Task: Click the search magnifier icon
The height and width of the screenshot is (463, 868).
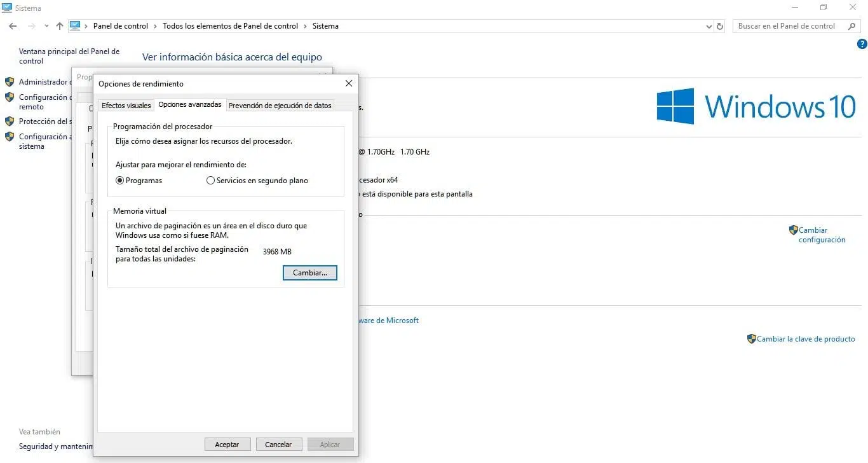Action: click(x=852, y=26)
